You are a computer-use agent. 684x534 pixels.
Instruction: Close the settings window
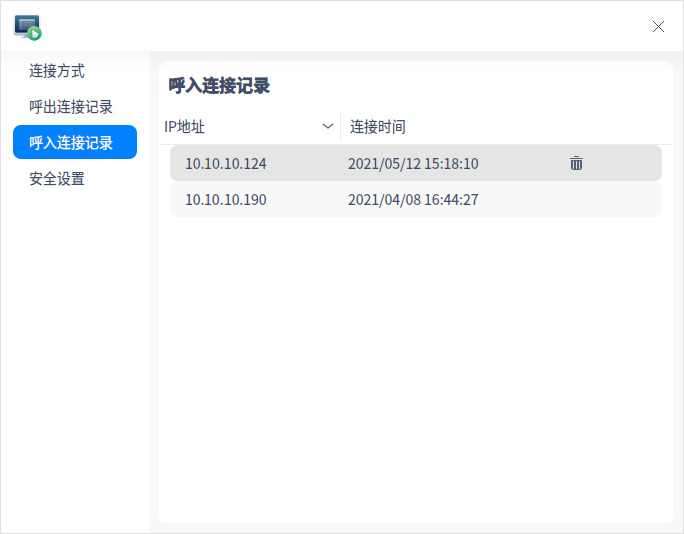click(658, 27)
